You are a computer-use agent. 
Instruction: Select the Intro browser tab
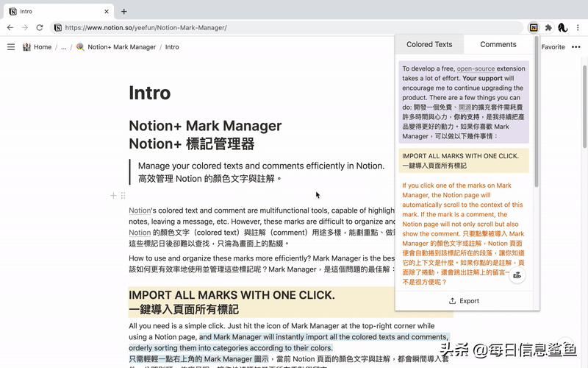[59, 11]
